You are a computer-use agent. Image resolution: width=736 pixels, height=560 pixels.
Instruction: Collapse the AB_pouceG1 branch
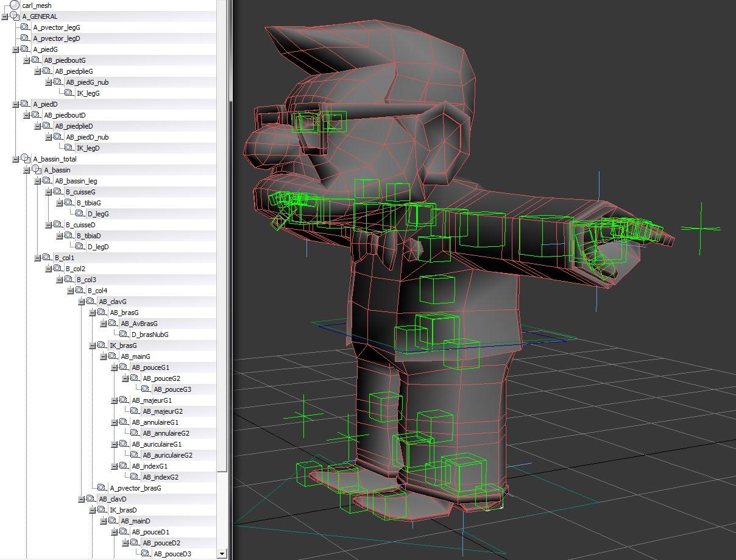[x=115, y=367]
